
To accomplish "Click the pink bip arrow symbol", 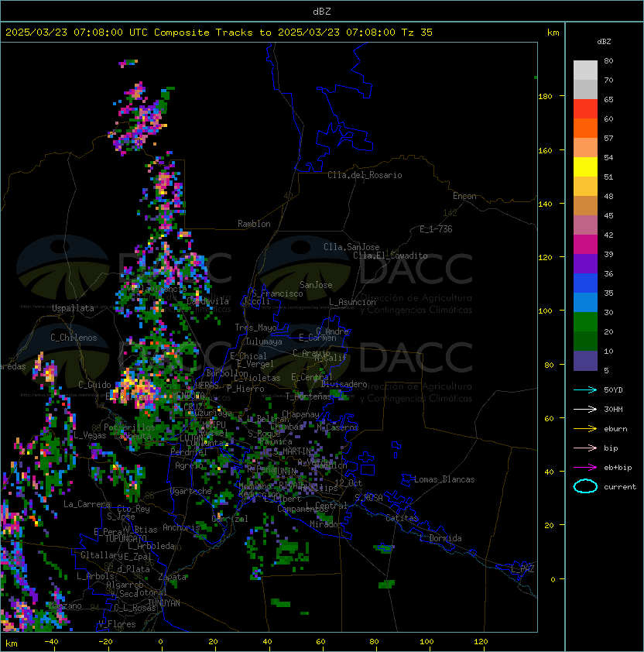I will click(x=585, y=448).
